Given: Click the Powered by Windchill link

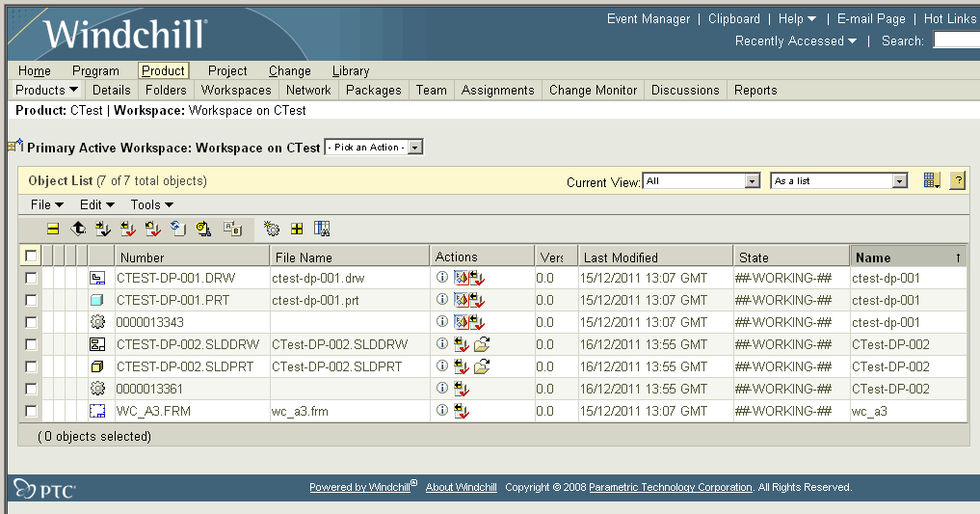Looking at the screenshot, I should click(361, 487).
